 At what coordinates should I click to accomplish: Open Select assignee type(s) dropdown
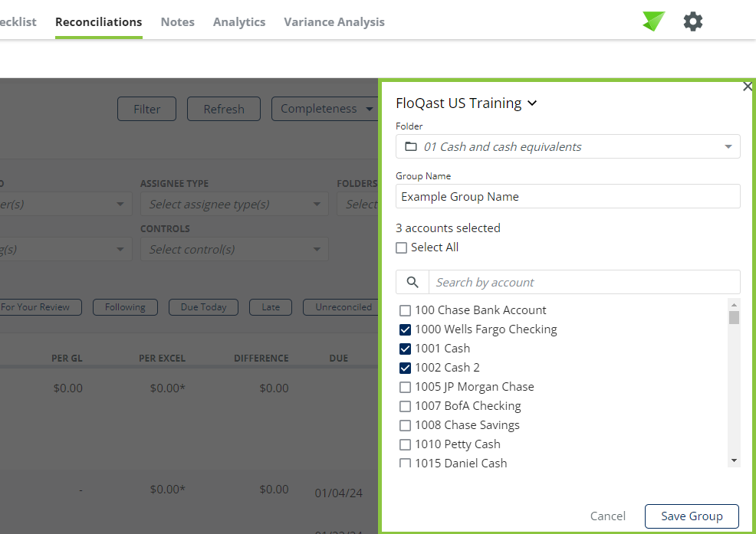click(235, 205)
